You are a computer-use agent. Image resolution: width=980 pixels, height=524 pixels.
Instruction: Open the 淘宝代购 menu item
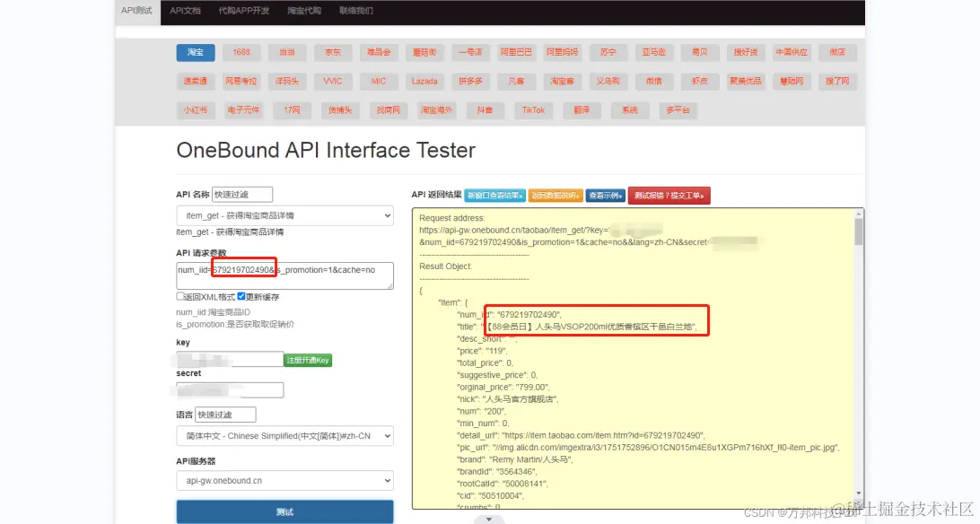tap(304, 11)
